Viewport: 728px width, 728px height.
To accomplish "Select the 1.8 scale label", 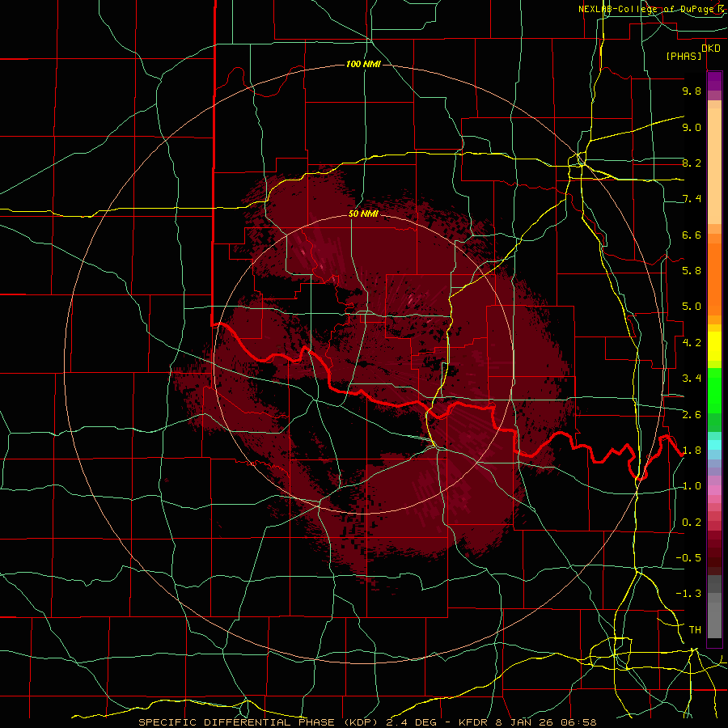I will tap(692, 451).
